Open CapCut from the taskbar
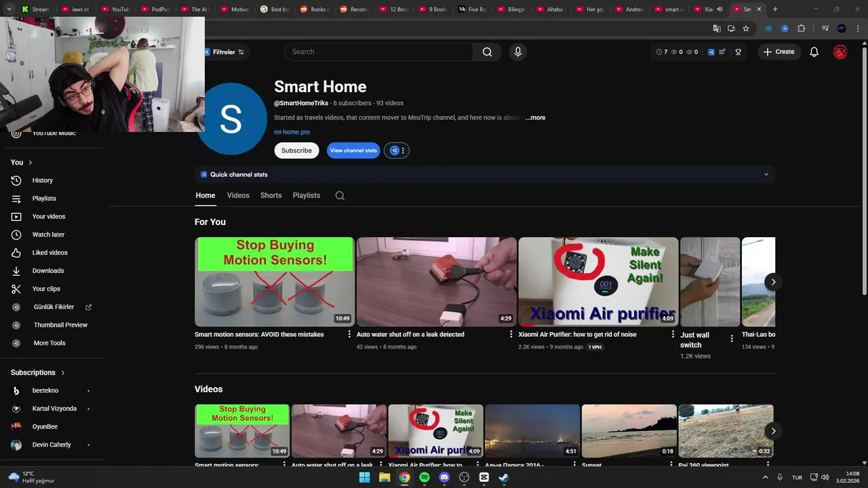 tap(484, 477)
